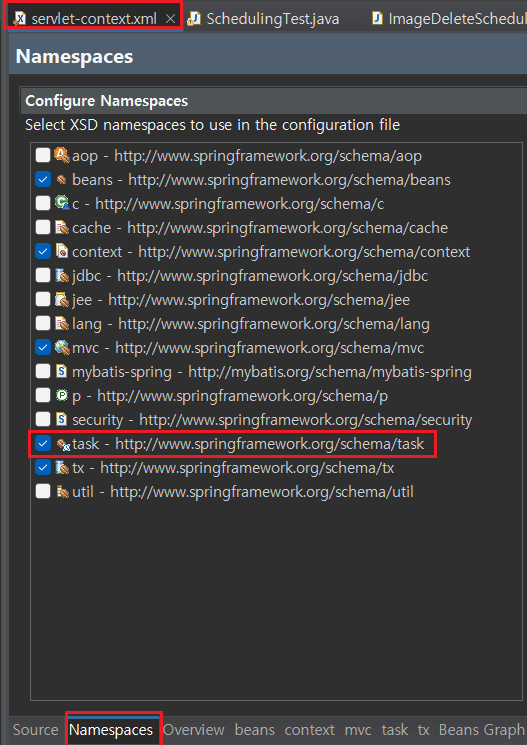Select the util schema URL text
The height and width of the screenshot is (745, 527).
point(262,491)
